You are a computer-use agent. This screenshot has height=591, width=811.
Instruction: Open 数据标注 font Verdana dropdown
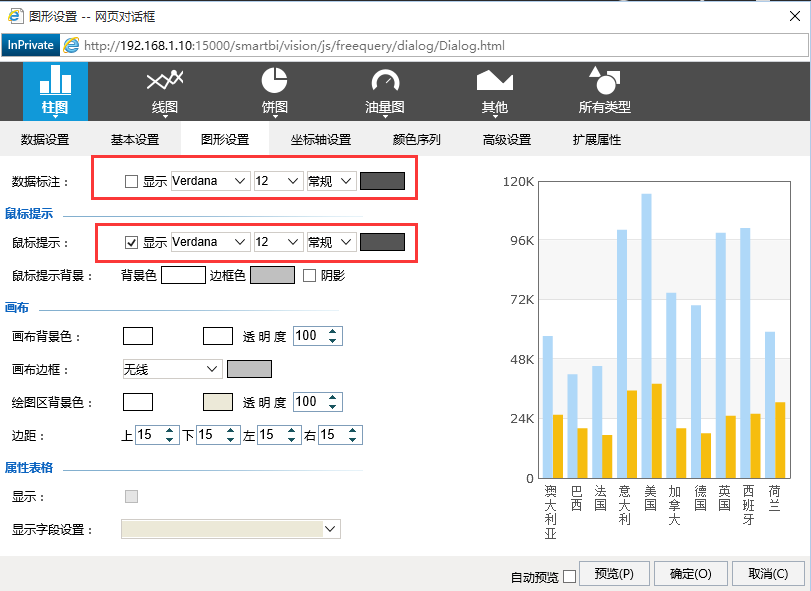coord(211,181)
